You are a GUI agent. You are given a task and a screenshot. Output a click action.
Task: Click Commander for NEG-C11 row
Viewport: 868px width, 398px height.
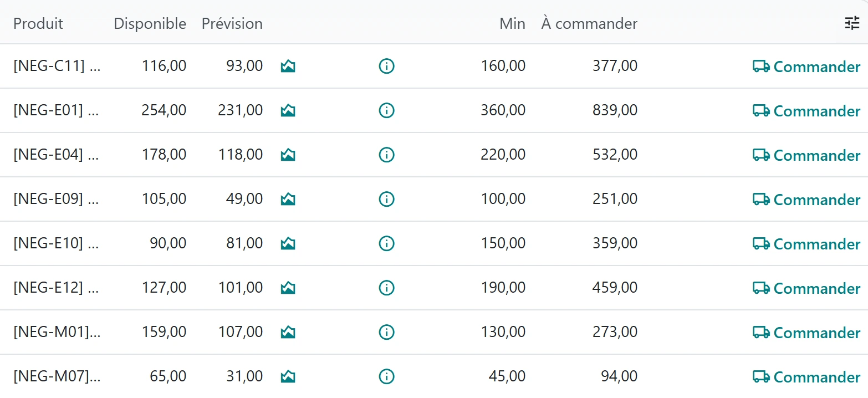tap(806, 67)
